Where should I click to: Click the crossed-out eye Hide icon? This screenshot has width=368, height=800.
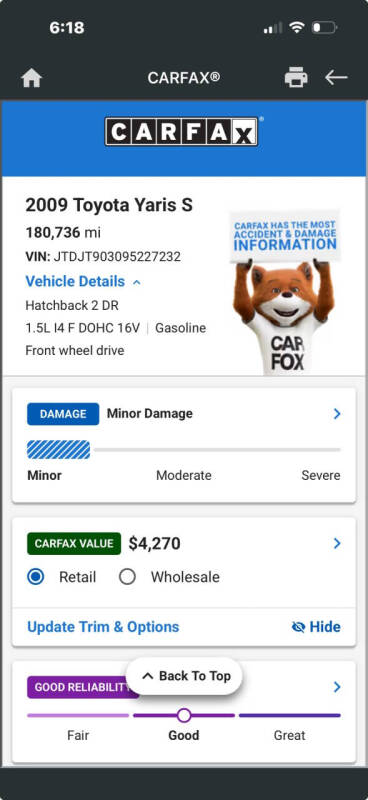coord(298,627)
